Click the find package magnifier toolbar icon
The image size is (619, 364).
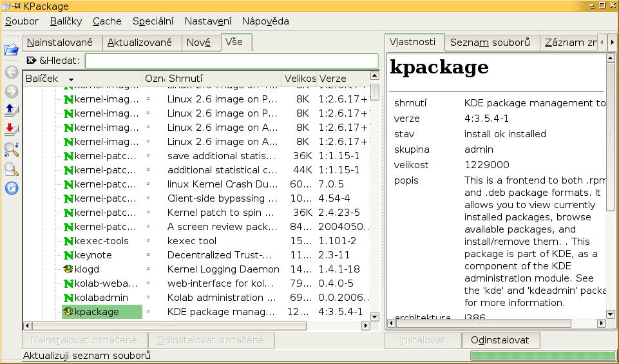12,149
